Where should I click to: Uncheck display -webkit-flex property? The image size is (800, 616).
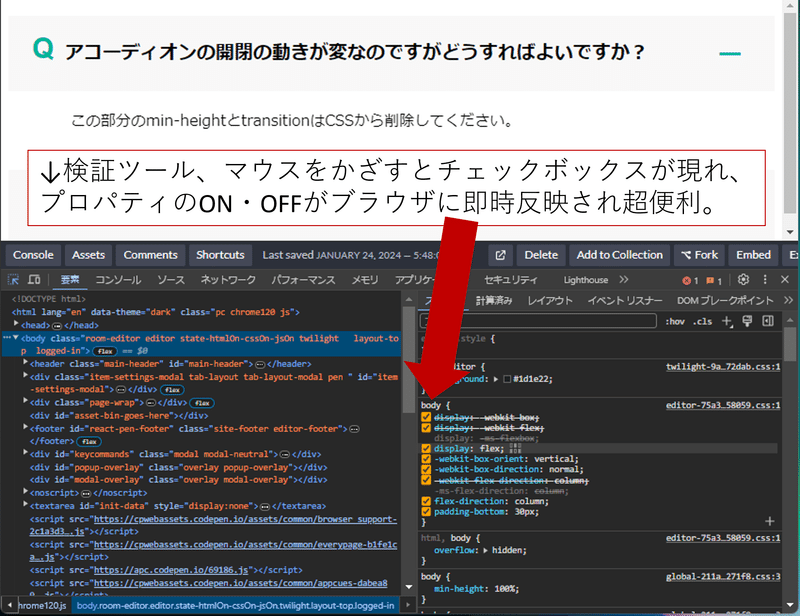pos(426,428)
